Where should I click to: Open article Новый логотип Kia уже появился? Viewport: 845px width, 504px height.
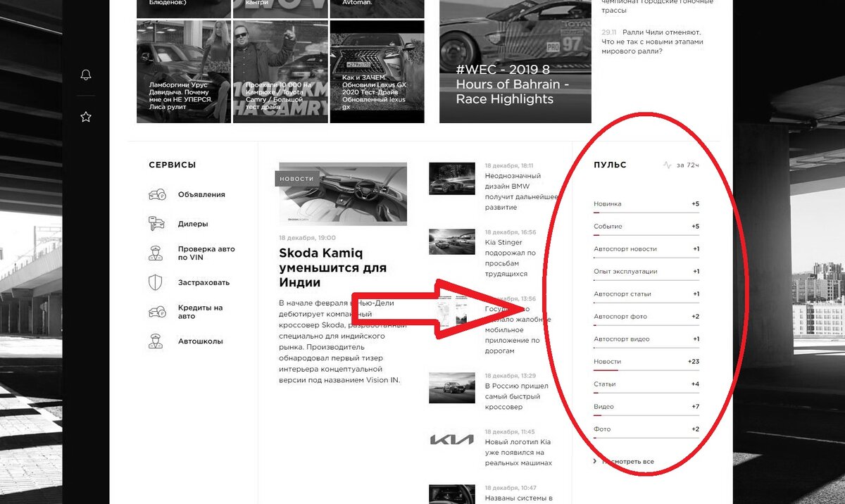[x=518, y=452]
